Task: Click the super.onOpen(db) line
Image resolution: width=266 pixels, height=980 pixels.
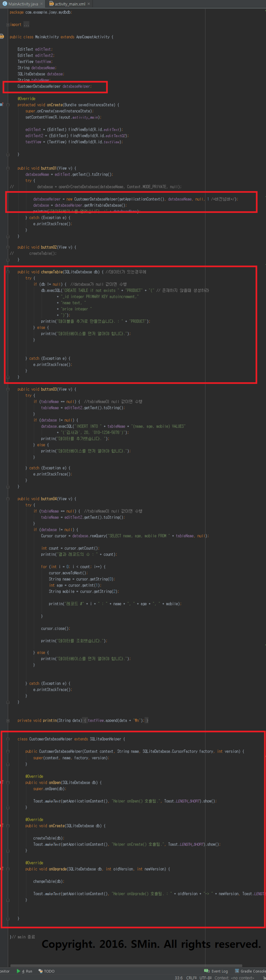Action: (50, 789)
